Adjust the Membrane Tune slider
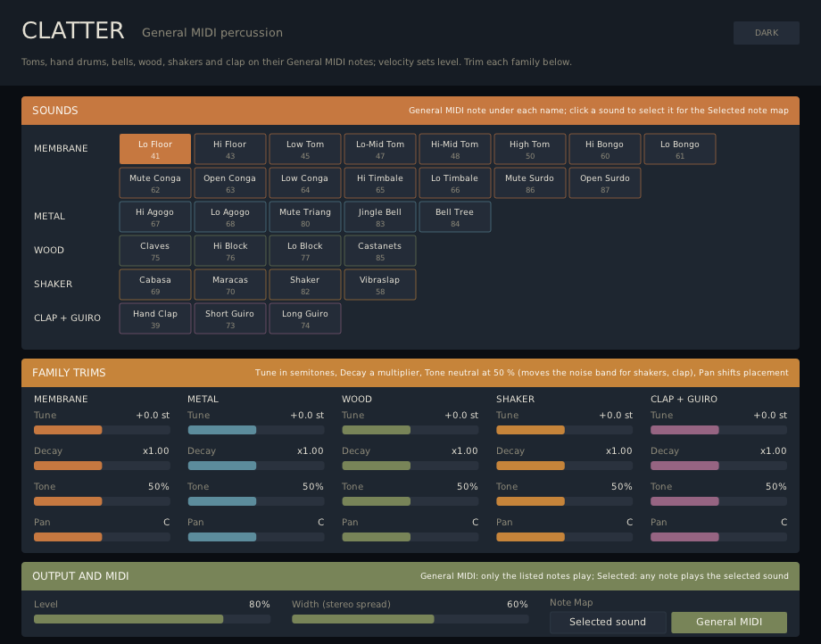 pyautogui.click(x=102, y=430)
